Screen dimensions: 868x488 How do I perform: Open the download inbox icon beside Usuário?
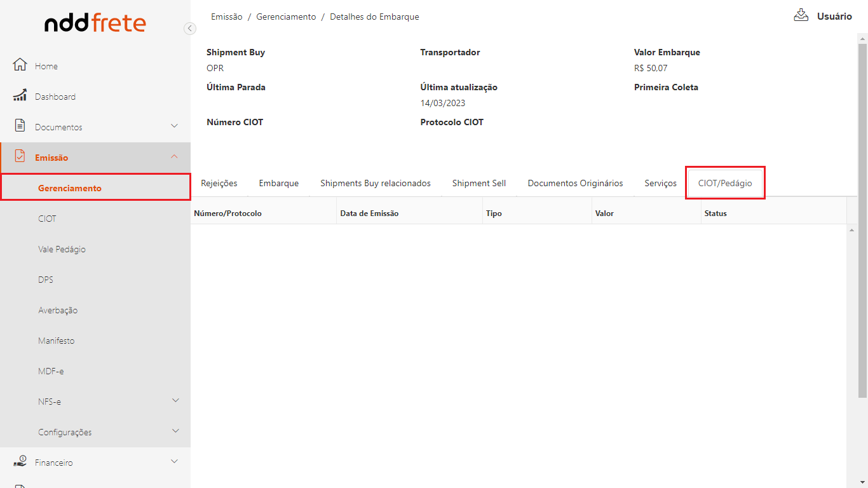[801, 16]
